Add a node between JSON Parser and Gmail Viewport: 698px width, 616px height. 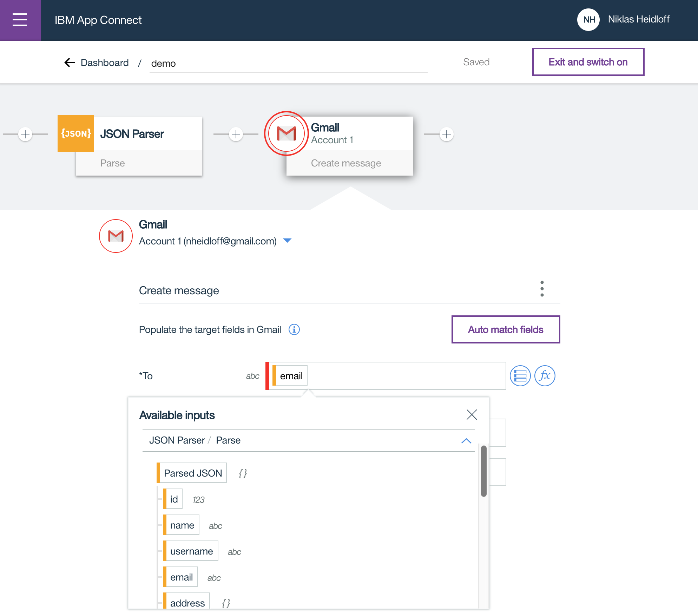pyautogui.click(x=236, y=134)
